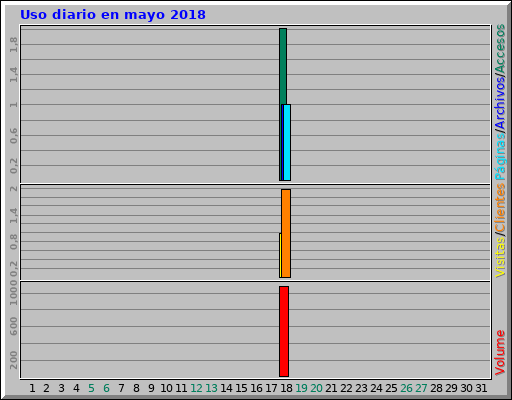Click the '0,6' value on top chart axis
Image resolution: width=512 pixels, height=400 pixels.
[x=13, y=136]
